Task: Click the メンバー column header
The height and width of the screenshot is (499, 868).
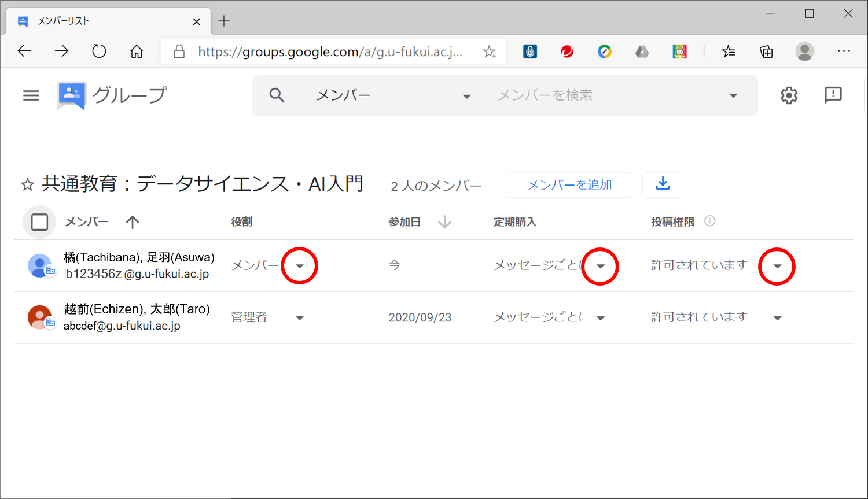Action: (87, 222)
